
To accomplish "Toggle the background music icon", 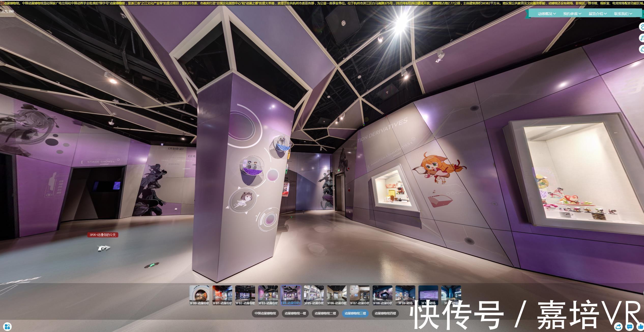I will pyautogui.click(x=642, y=38).
